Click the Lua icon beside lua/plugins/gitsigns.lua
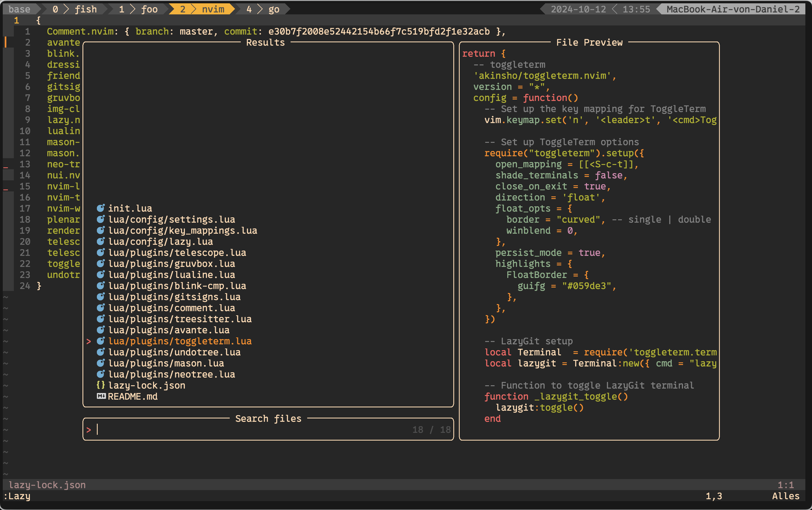The height and width of the screenshot is (510, 812). click(x=100, y=297)
